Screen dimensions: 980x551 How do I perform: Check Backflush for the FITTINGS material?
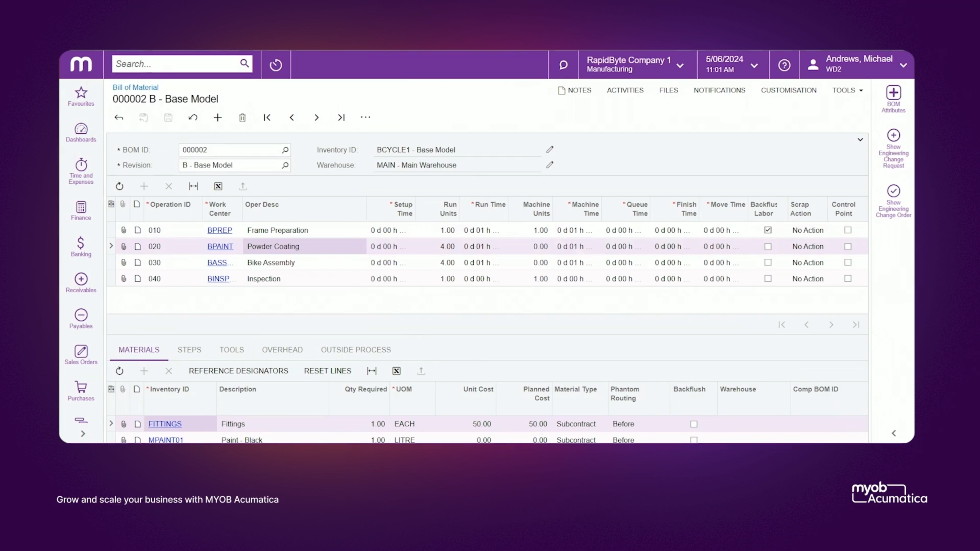click(694, 424)
